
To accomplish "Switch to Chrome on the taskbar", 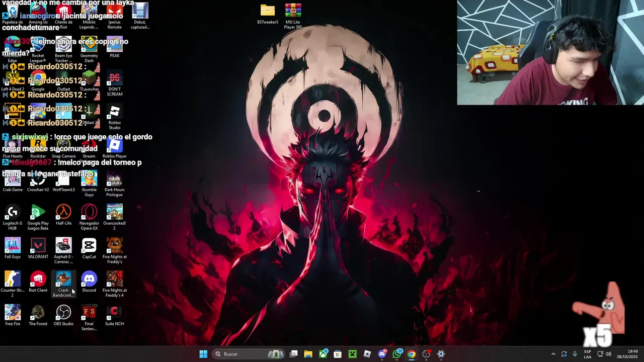I will [411, 354].
